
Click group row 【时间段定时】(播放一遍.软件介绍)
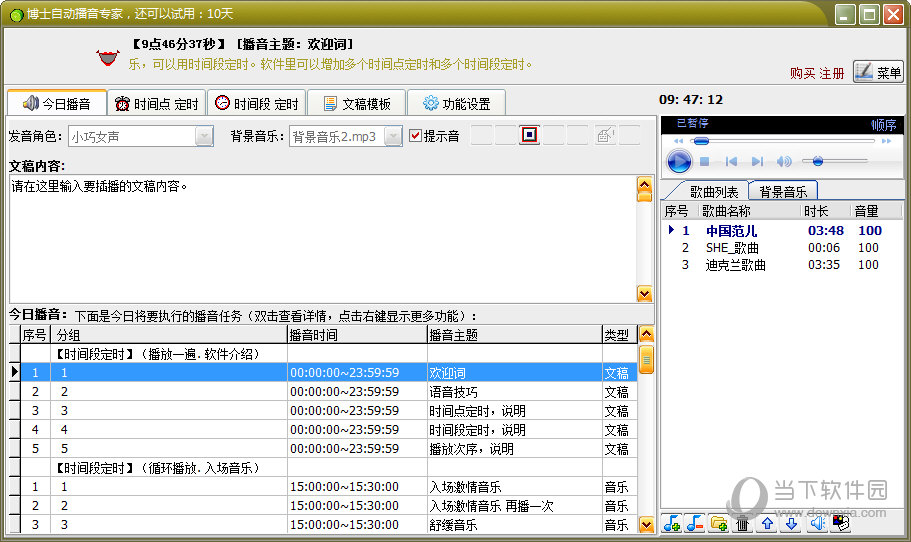[x=329, y=354]
